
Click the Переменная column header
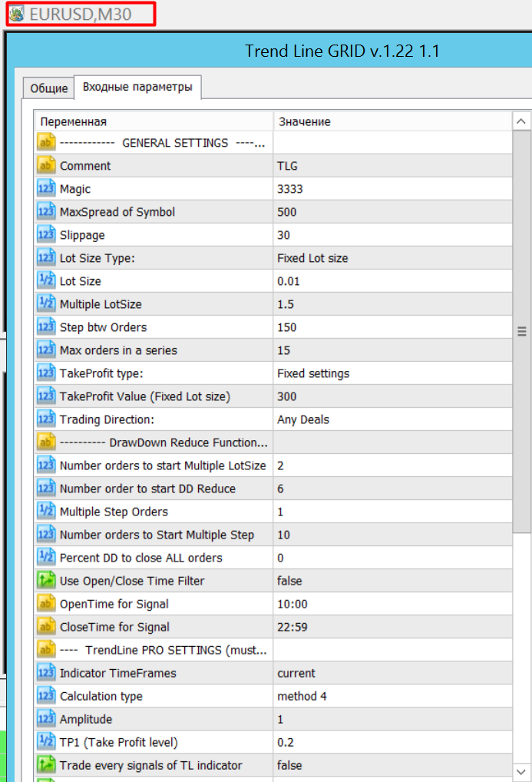[x=154, y=121]
